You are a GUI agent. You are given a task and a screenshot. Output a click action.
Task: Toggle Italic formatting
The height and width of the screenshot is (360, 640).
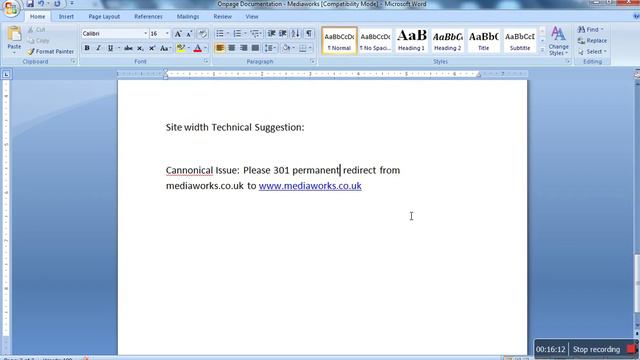(98, 48)
